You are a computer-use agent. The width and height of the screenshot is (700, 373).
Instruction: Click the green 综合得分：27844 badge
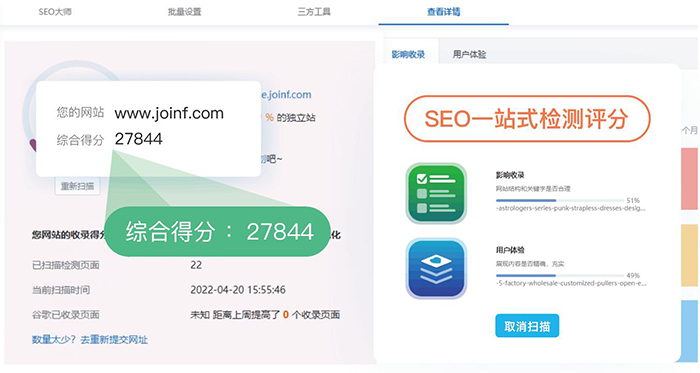[x=217, y=232]
